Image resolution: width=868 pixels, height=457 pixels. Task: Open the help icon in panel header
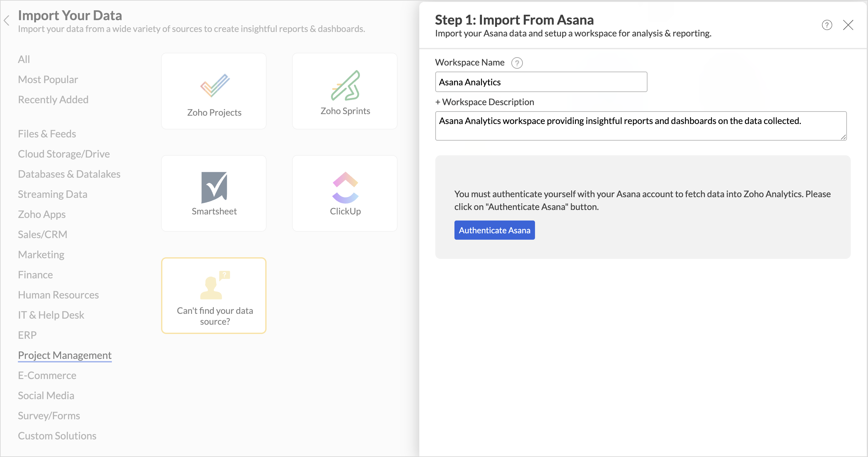[826, 25]
